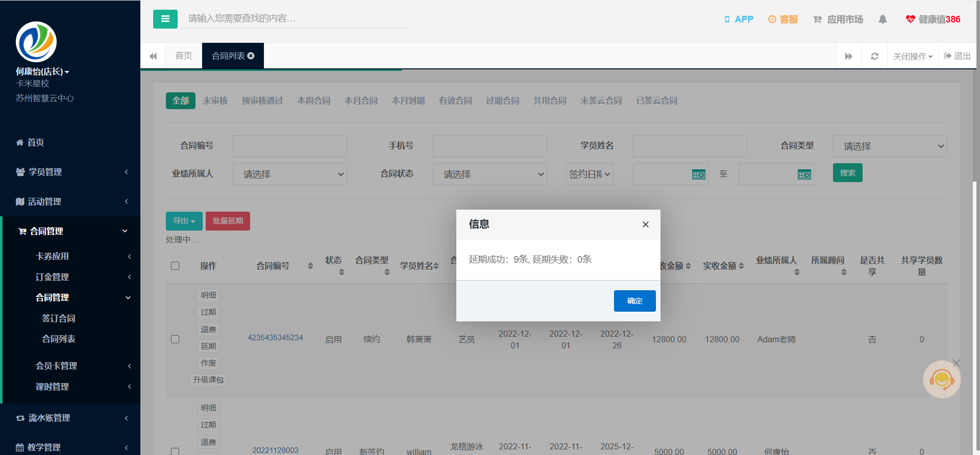
Task: Click the company logo avatar
Action: click(x=36, y=42)
